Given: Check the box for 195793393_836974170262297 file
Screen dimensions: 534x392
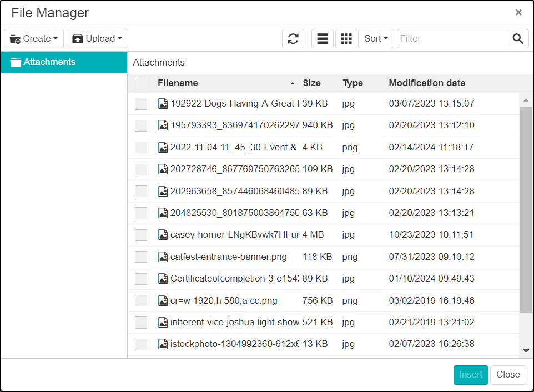Looking at the screenshot, I should coord(141,125).
